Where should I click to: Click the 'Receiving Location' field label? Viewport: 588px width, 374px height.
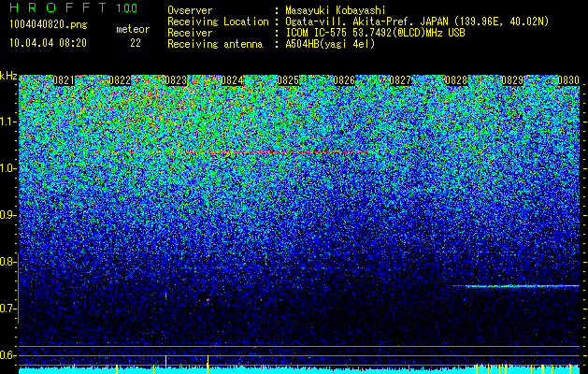pyautogui.click(x=218, y=22)
